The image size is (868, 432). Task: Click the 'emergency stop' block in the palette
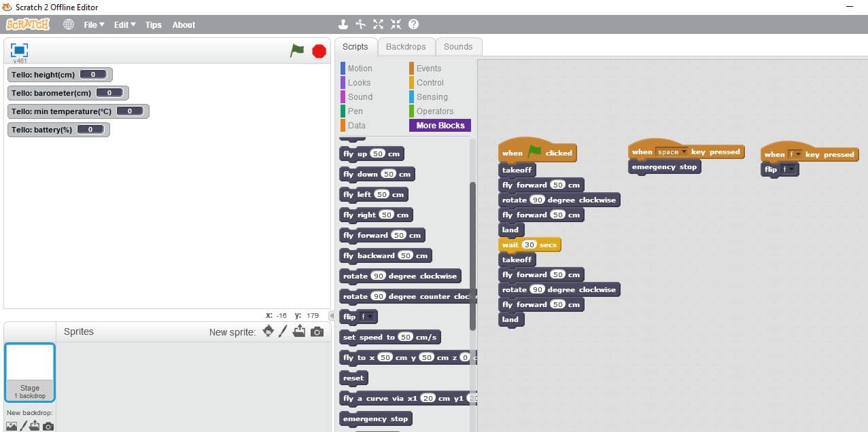point(375,419)
